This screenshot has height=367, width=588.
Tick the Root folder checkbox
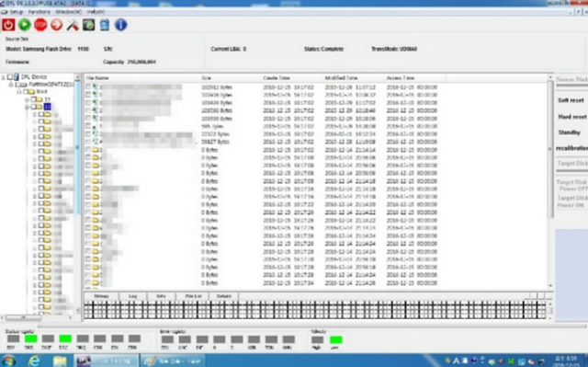[x=25, y=92]
